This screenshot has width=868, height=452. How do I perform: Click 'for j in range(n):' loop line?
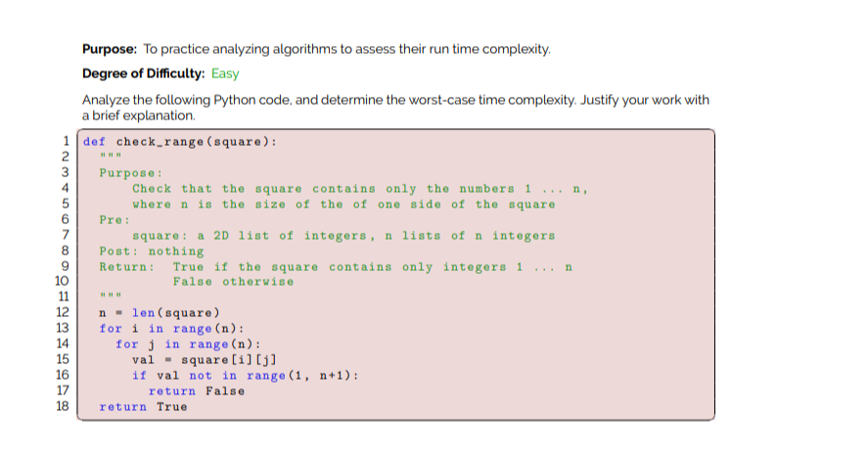[188, 344]
